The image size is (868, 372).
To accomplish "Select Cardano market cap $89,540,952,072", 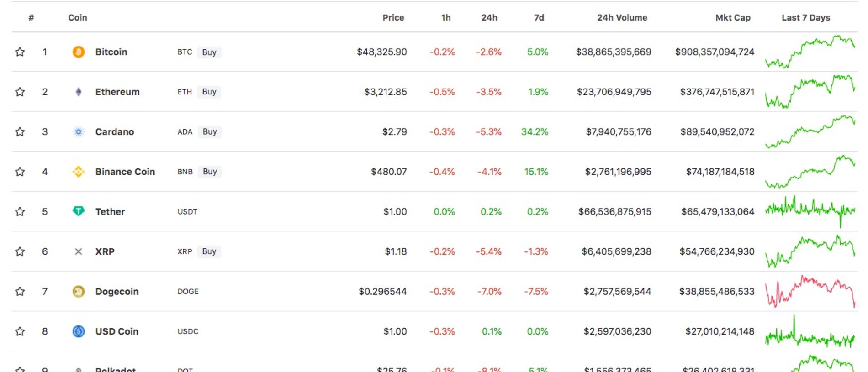I will point(717,132).
